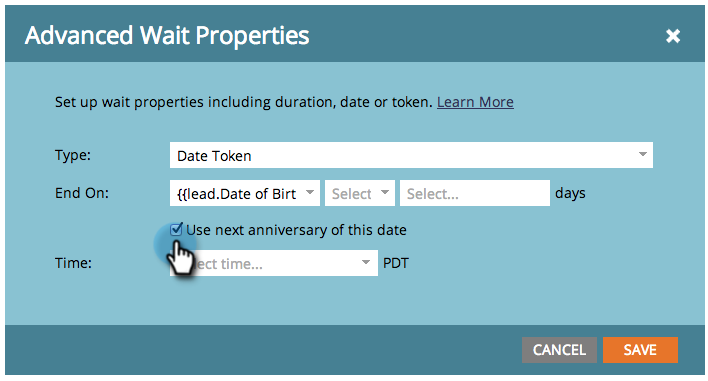
Task: Click the Date Token type field
Action: pyautogui.click(x=411, y=155)
